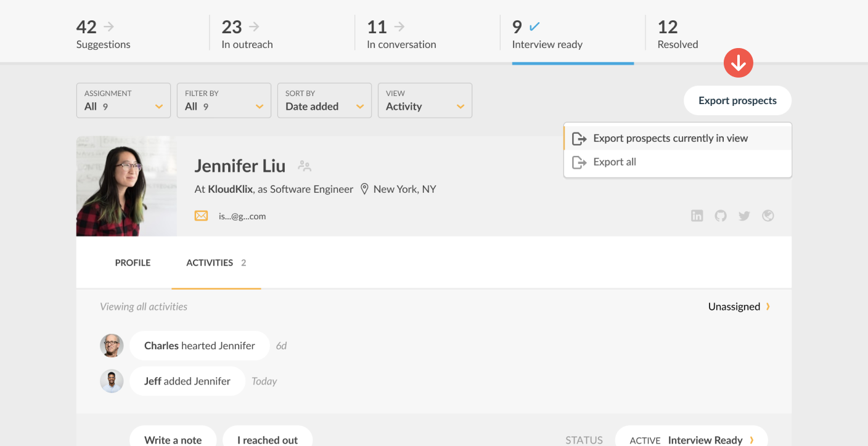This screenshot has height=446, width=868.
Task: Click arrow next to 23 In outreach
Action: pos(254,26)
